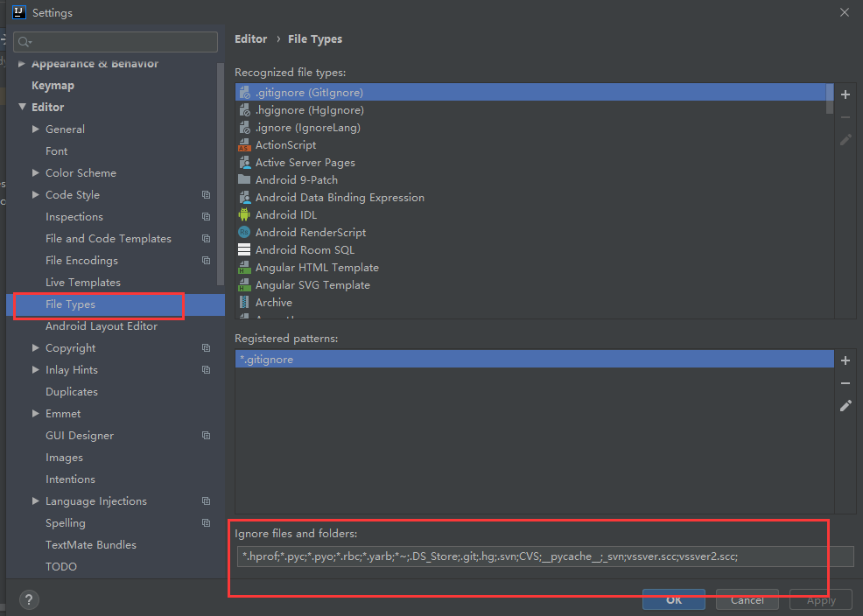This screenshot has height=616, width=863.
Task: Close the Settings dialog
Action: 845,12
